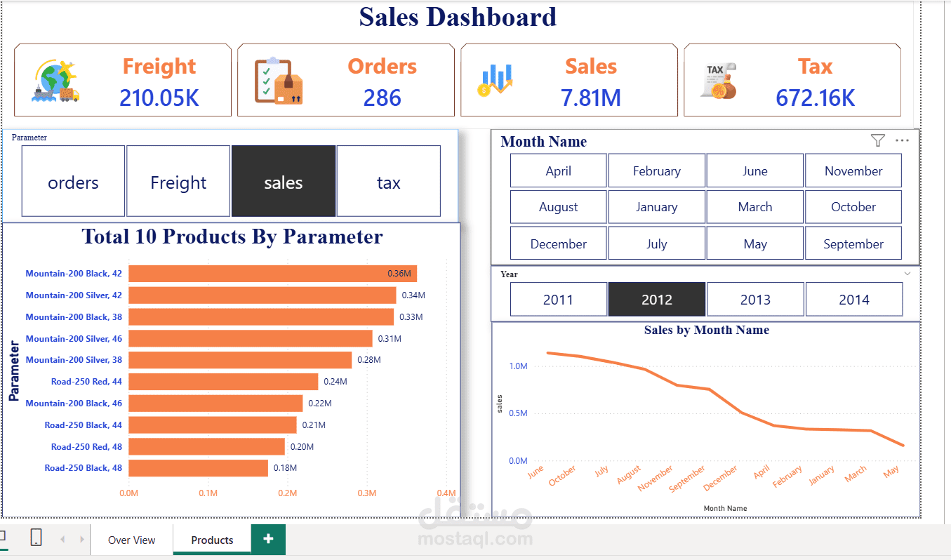Viewport: 951px width, 560px height.
Task: Select tax in the Parameter slicer
Action: (x=388, y=181)
